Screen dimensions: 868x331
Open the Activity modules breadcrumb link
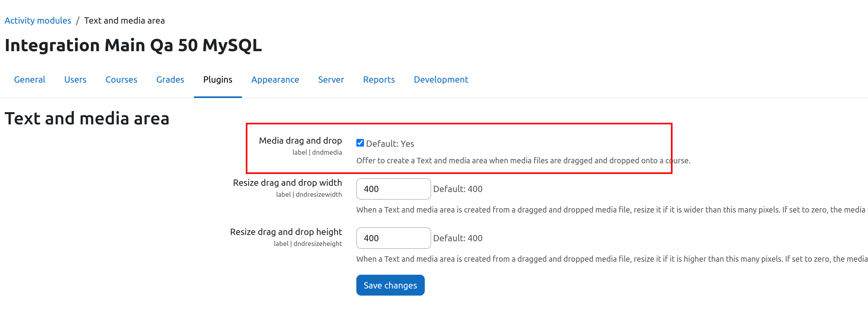(38, 20)
